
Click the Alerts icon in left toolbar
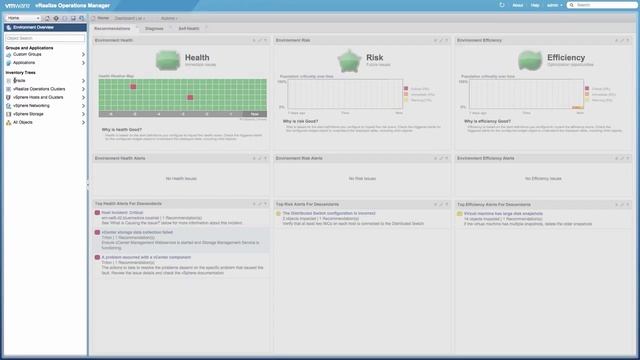[56, 18]
